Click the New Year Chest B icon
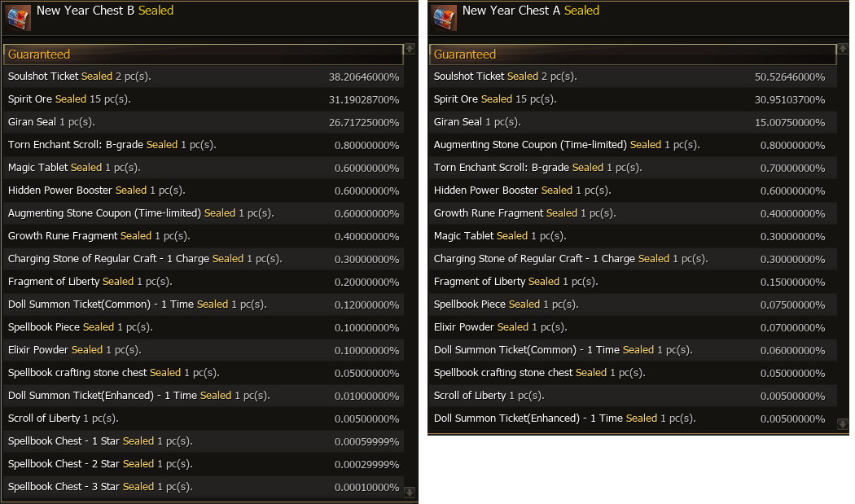The height and width of the screenshot is (504, 855). (x=19, y=17)
